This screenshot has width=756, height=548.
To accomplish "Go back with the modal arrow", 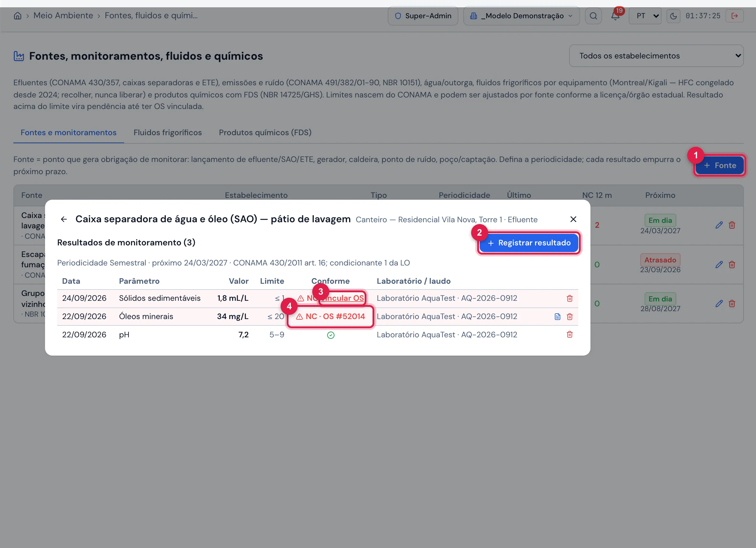I will click(x=64, y=219).
